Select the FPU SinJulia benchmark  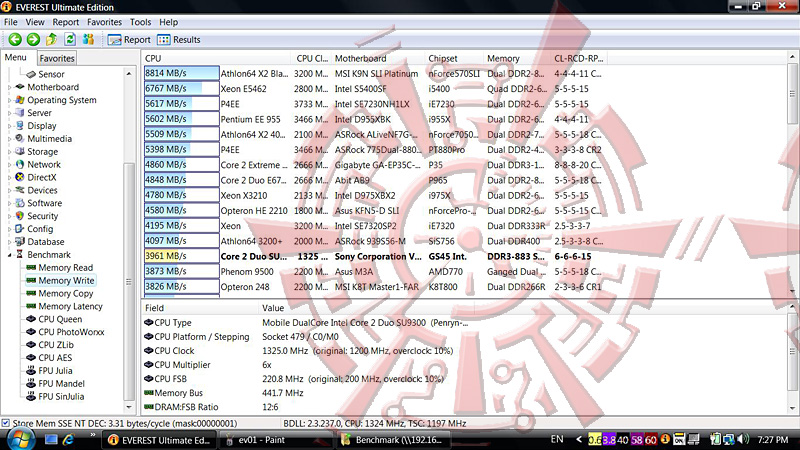pos(61,396)
